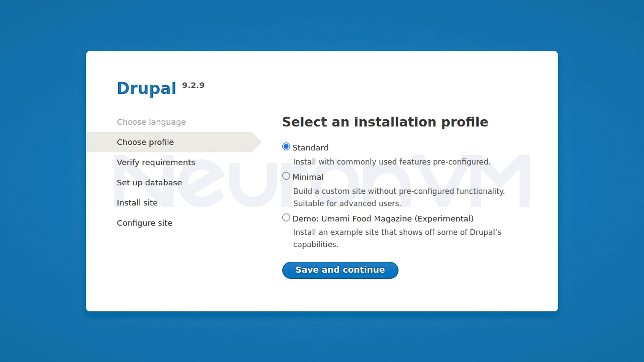Choose the Demo: Umami Food Magazine profile
This screenshot has width=644, height=362.
[x=286, y=217]
